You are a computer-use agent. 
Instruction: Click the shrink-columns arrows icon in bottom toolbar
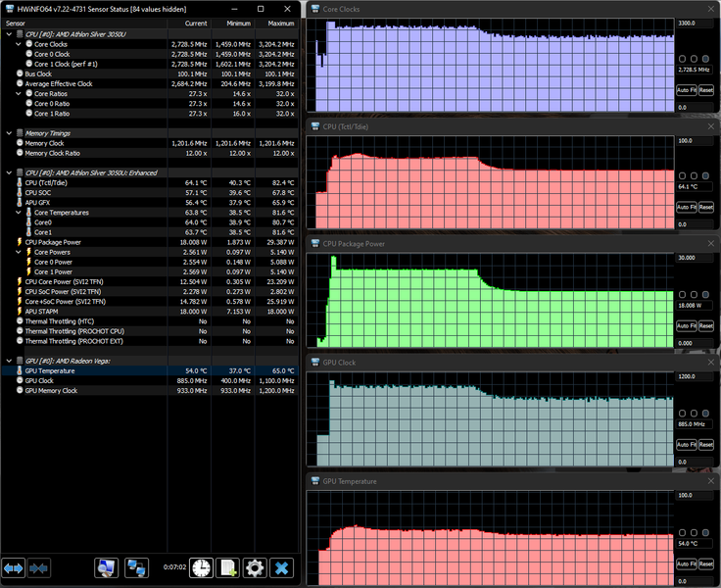point(38,568)
